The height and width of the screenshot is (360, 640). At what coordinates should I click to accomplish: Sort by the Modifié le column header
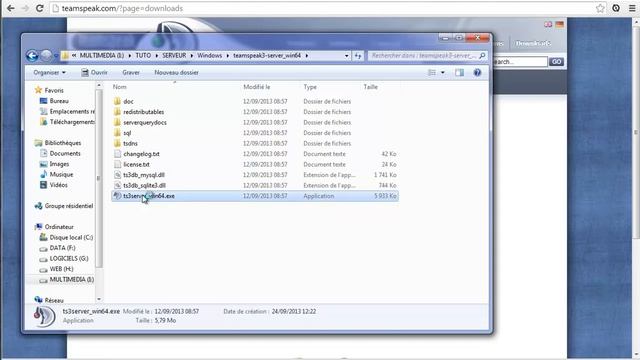[x=256, y=87]
